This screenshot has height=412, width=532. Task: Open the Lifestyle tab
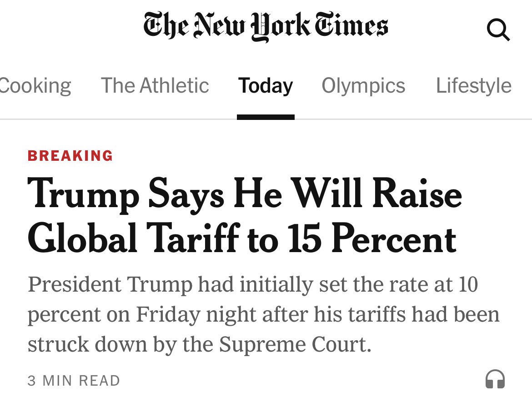pyautogui.click(x=473, y=85)
